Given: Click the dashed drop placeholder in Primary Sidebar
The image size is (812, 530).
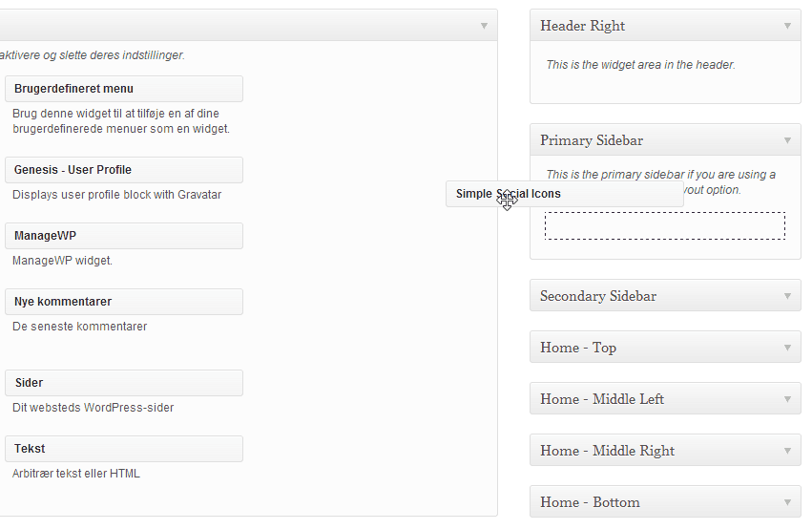Looking at the screenshot, I should click(x=665, y=226).
